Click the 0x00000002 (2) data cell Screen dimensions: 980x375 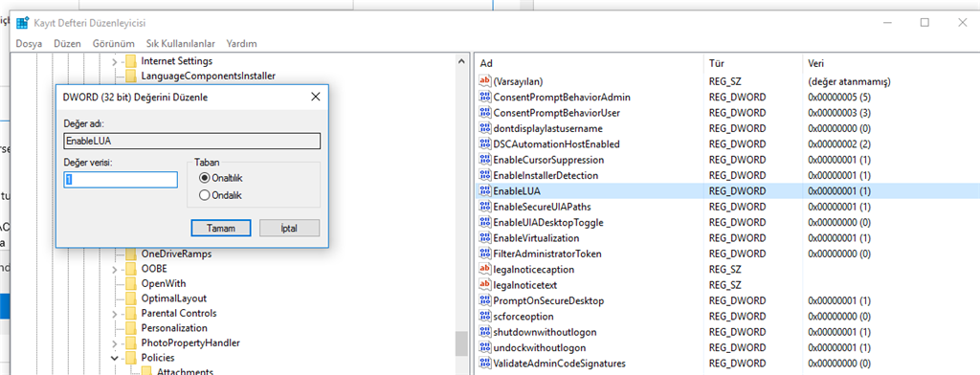coord(838,143)
